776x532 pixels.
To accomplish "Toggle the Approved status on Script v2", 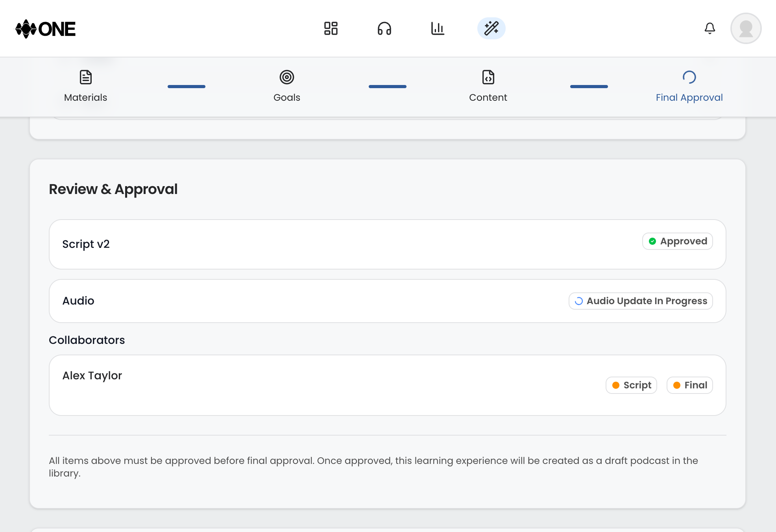I will click(677, 241).
